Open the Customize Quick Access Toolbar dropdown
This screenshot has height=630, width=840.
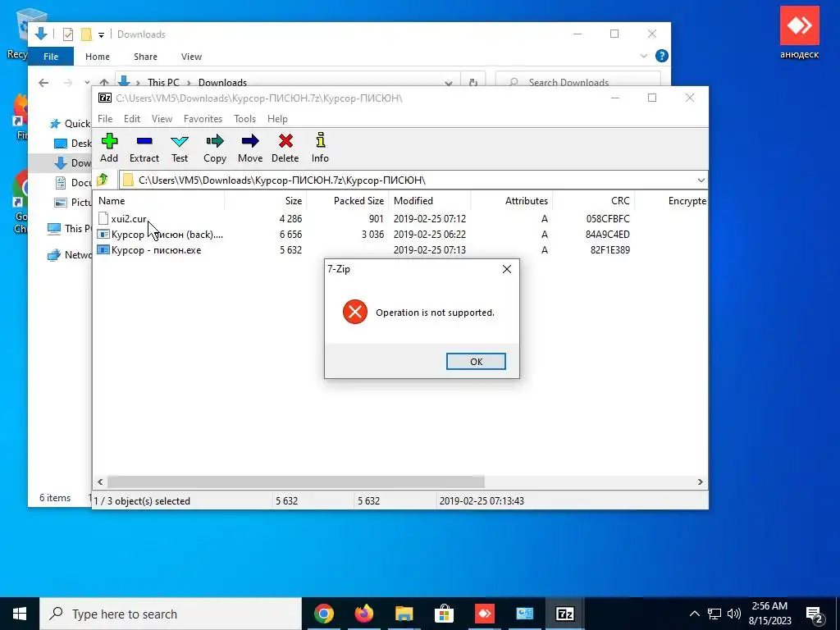click(x=101, y=35)
